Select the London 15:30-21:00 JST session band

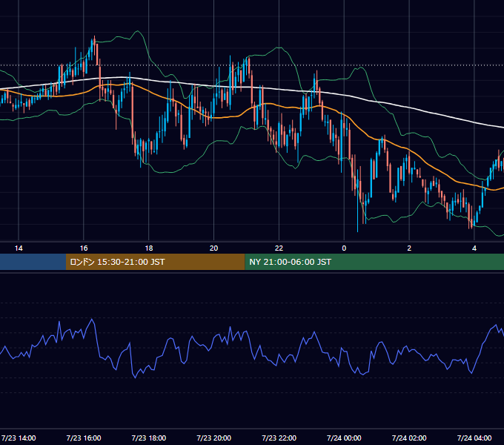point(155,262)
